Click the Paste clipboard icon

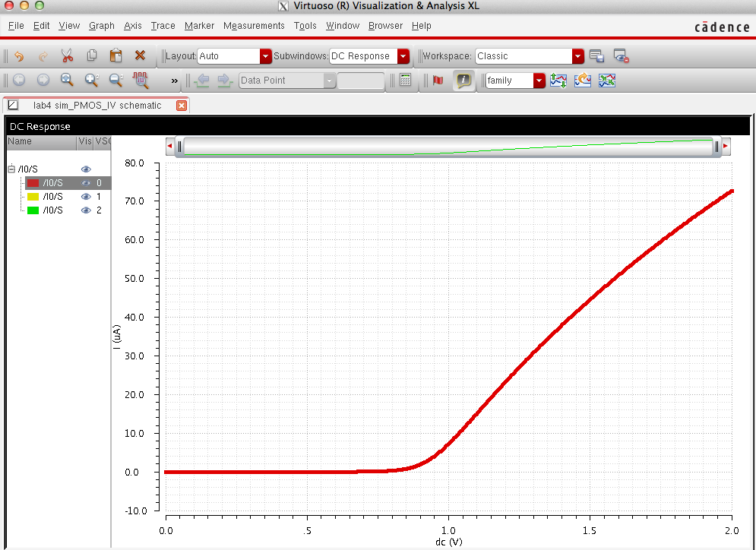click(x=115, y=55)
